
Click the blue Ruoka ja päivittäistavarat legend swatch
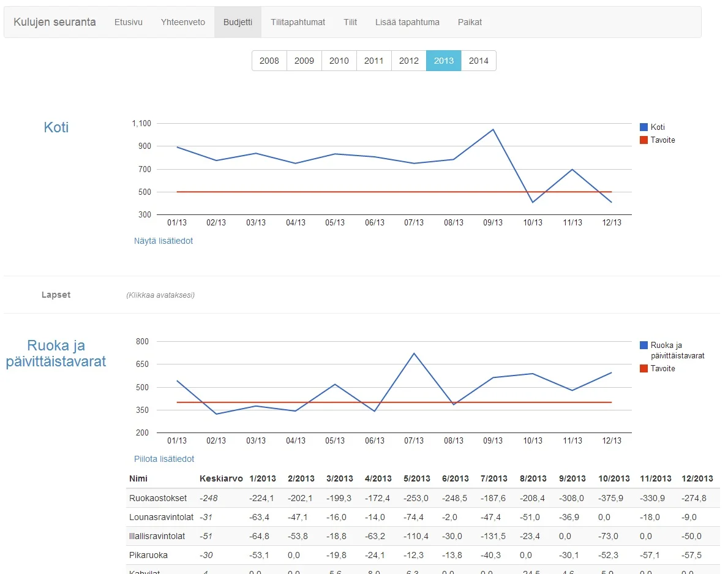click(x=644, y=345)
